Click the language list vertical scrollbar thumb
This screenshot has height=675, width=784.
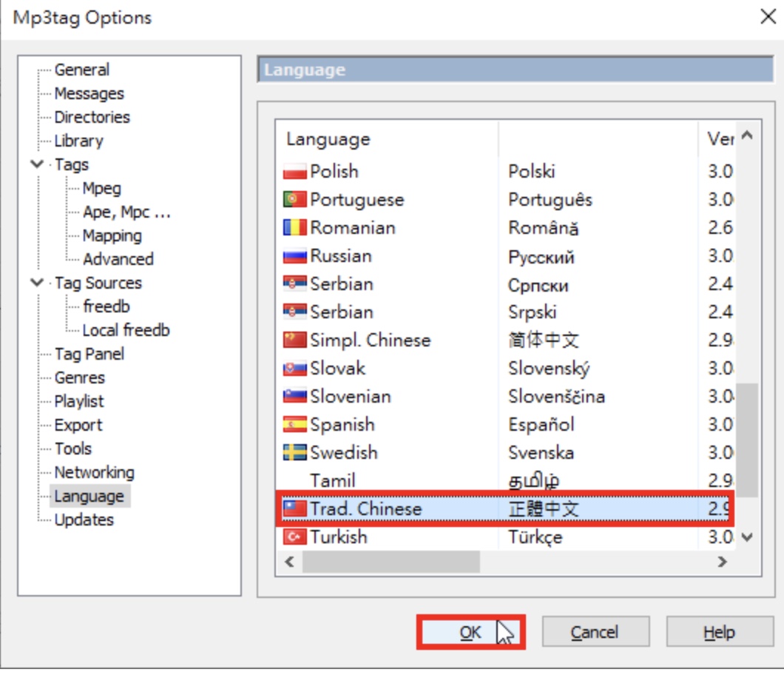tap(747, 440)
